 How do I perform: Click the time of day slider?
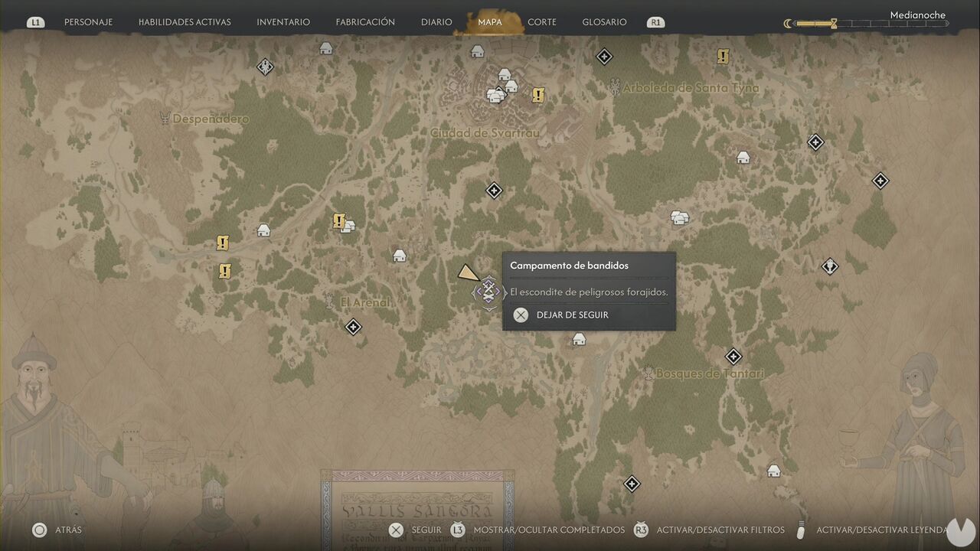coord(871,24)
